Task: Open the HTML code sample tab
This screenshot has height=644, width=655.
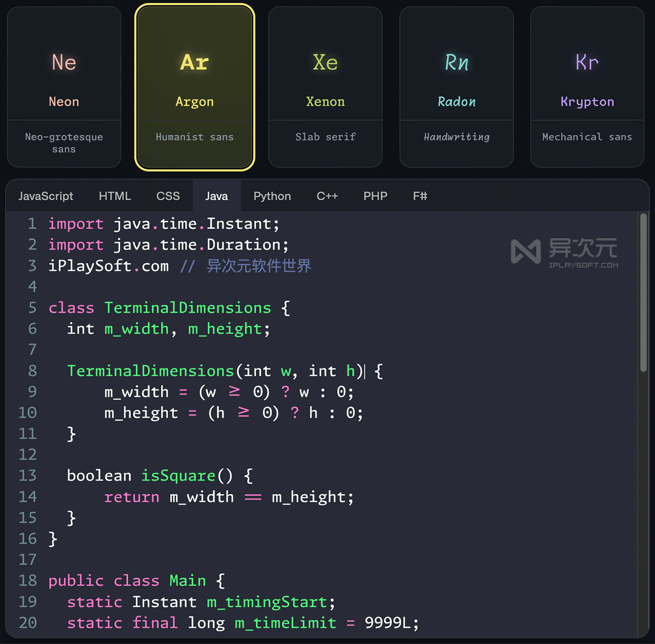Action: (x=115, y=196)
